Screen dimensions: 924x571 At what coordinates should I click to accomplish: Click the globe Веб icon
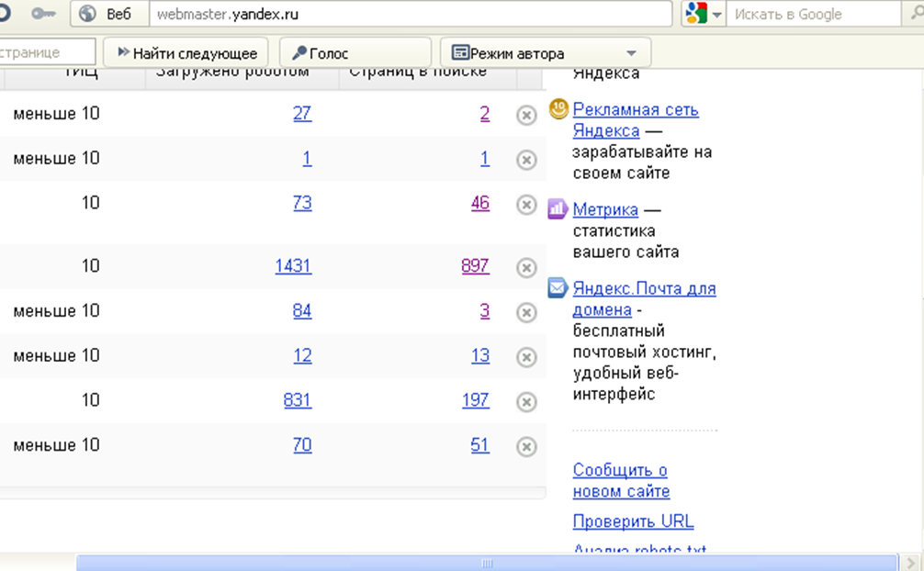click(x=88, y=14)
